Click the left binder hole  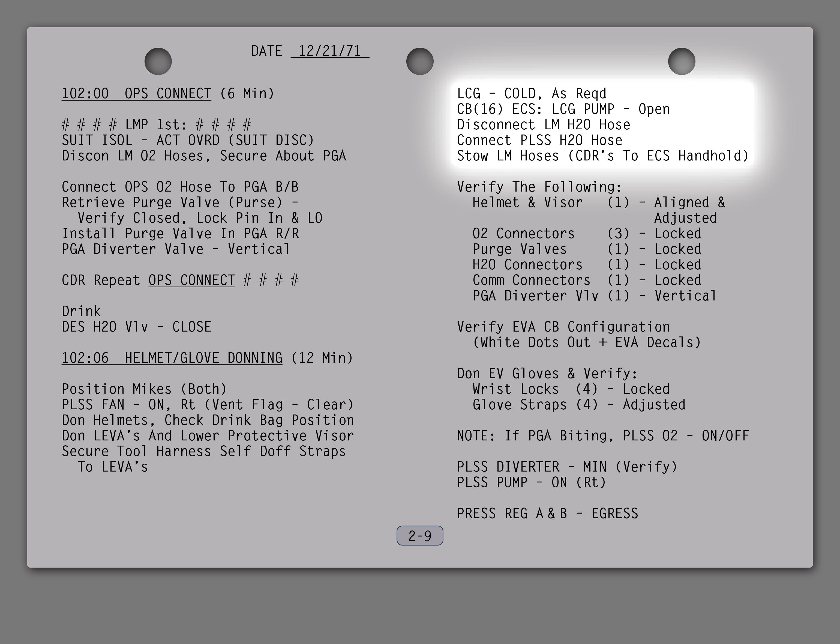click(158, 61)
